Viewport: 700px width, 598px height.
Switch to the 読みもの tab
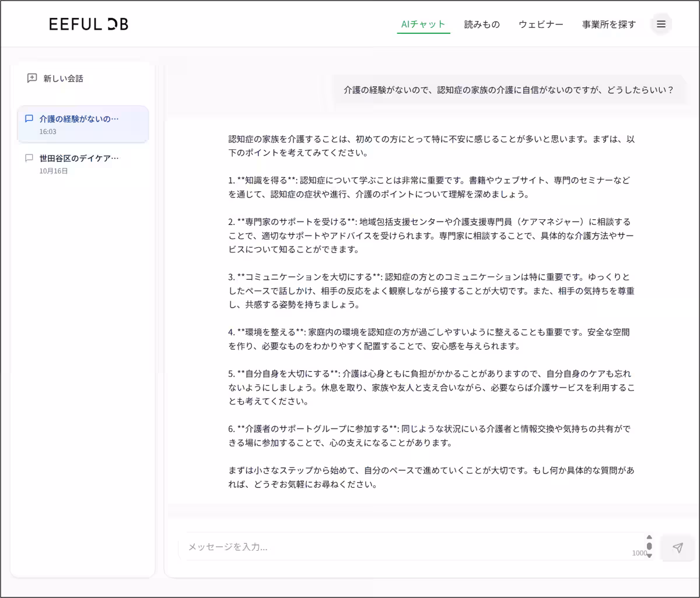482,24
